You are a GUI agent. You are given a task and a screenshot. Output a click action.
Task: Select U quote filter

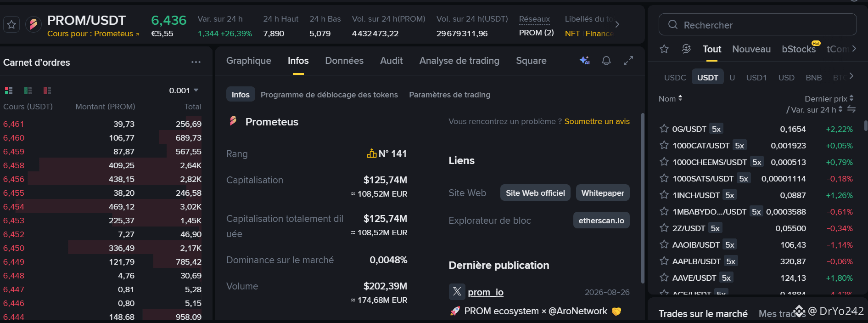click(732, 78)
